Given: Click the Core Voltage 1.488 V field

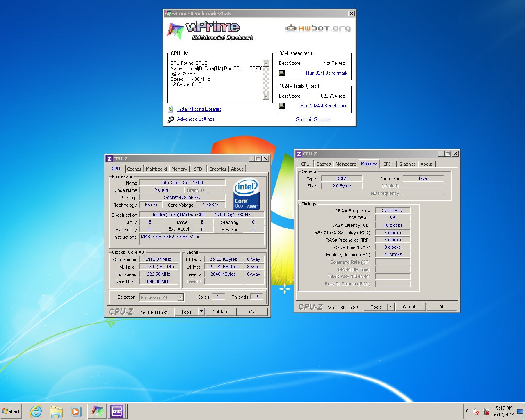Looking at the screenshot, I should pyautogui.click(x=210, y=205).
